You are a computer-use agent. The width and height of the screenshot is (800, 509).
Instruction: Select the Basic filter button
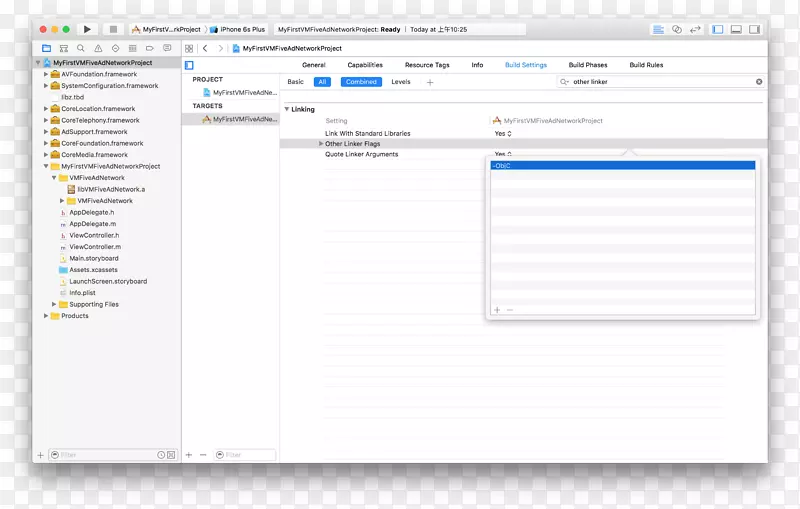pos(295,82)
